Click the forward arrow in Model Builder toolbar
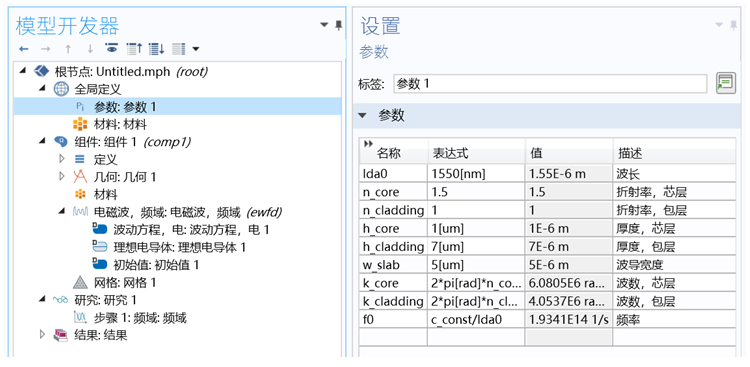This screenshot has height=367, width=750. click(x=45, y=49)
